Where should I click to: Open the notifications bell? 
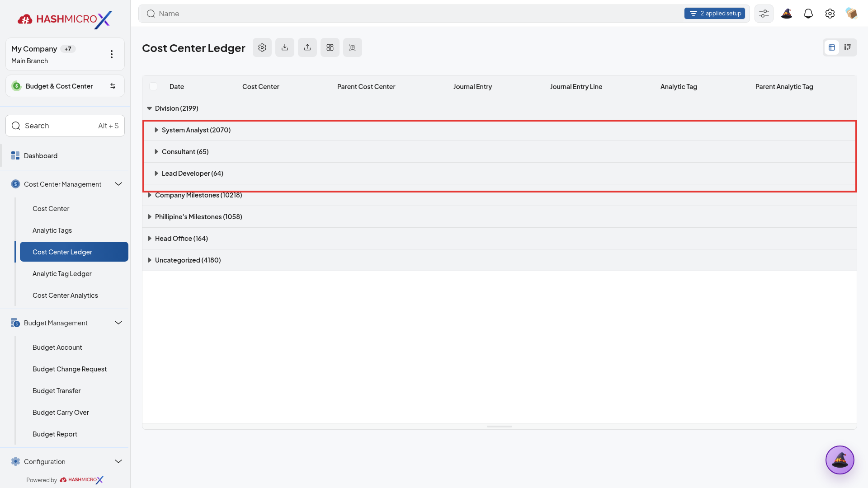pyautogui.click(x=808, y=14)
